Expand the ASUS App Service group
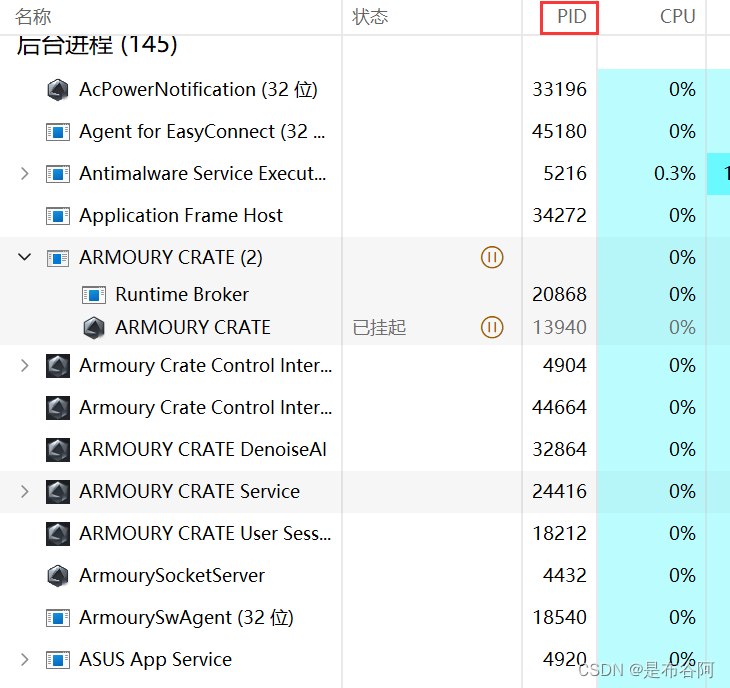The image size is (730, 688). click(x=25, y=660)
